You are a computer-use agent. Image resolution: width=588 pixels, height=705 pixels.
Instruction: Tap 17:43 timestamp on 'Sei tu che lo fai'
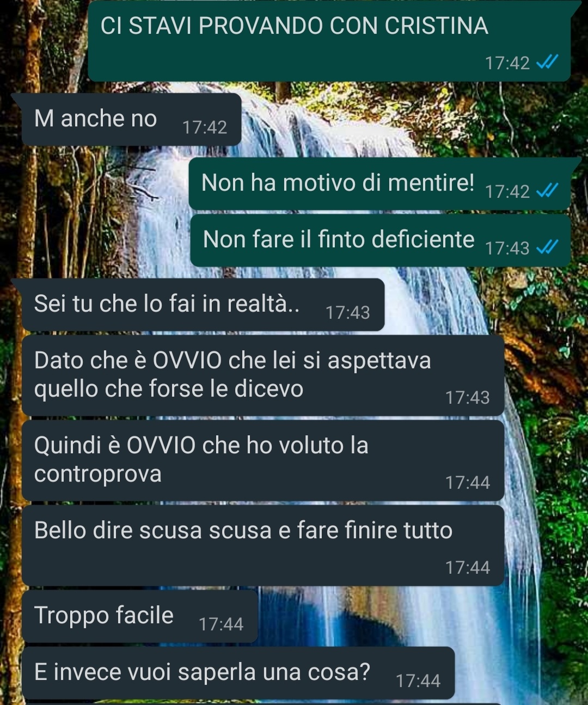point(348,312)
